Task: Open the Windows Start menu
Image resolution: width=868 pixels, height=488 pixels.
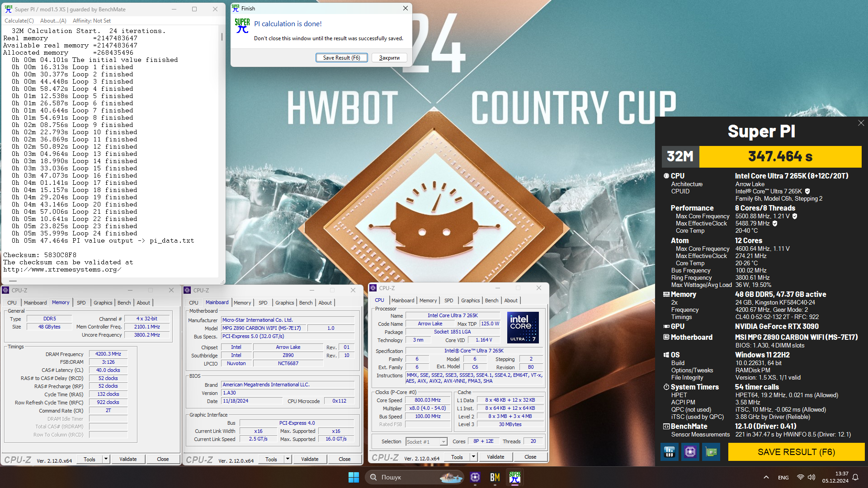Action: [354, 477]
